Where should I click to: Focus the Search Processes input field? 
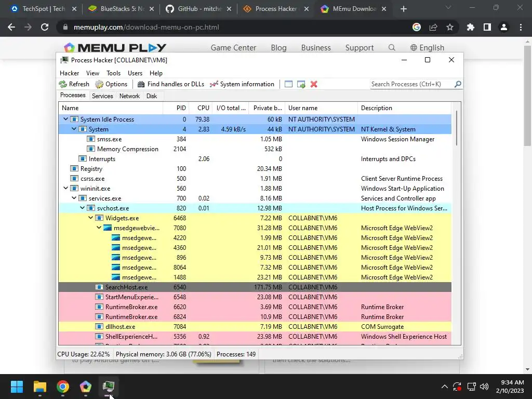pyautogui.click(x=412, y=84)
